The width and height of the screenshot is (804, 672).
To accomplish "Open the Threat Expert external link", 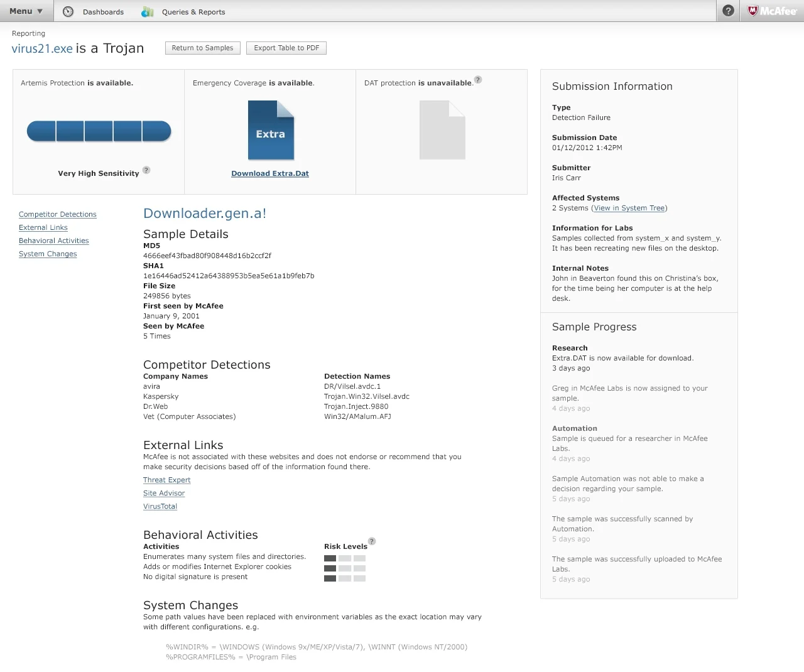I will pyautogui.click(x=166, y=480).
